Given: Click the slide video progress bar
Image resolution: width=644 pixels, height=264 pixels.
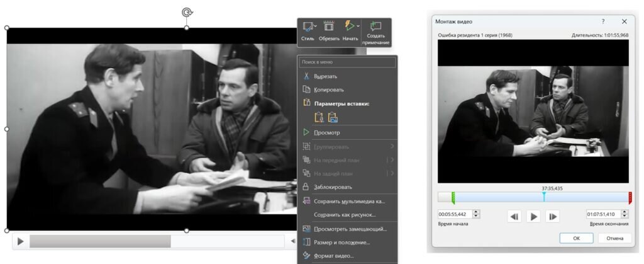Looking at the screenshot, I should [x=157, y=241].
